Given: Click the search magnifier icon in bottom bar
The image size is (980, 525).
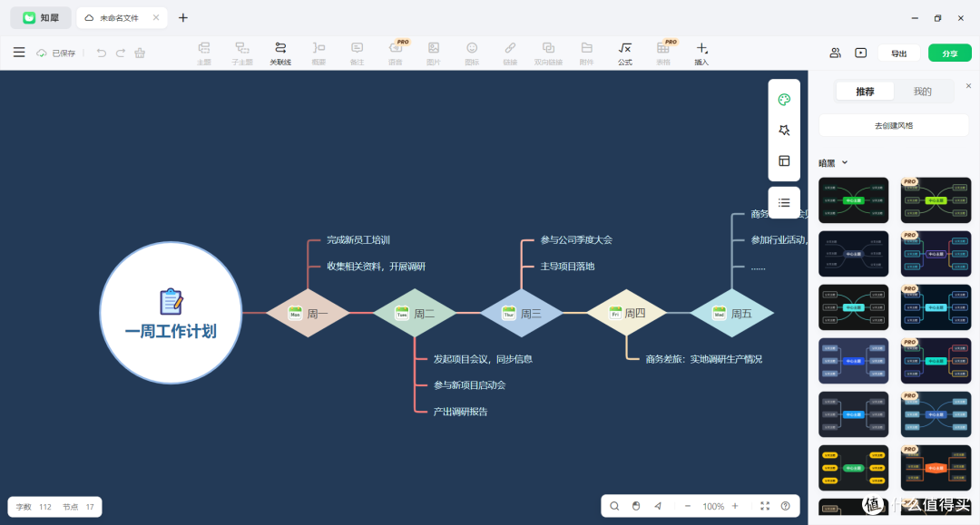Looking at the screenshot, I should [x=614, y=506].
